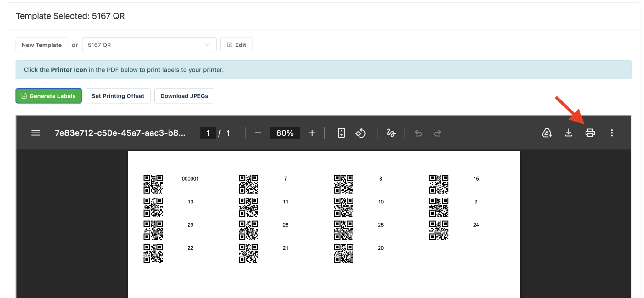The width and height of the screenshot is (644, 298).
Task: Rotate the PDF counterclockwise
Action: 361,133
